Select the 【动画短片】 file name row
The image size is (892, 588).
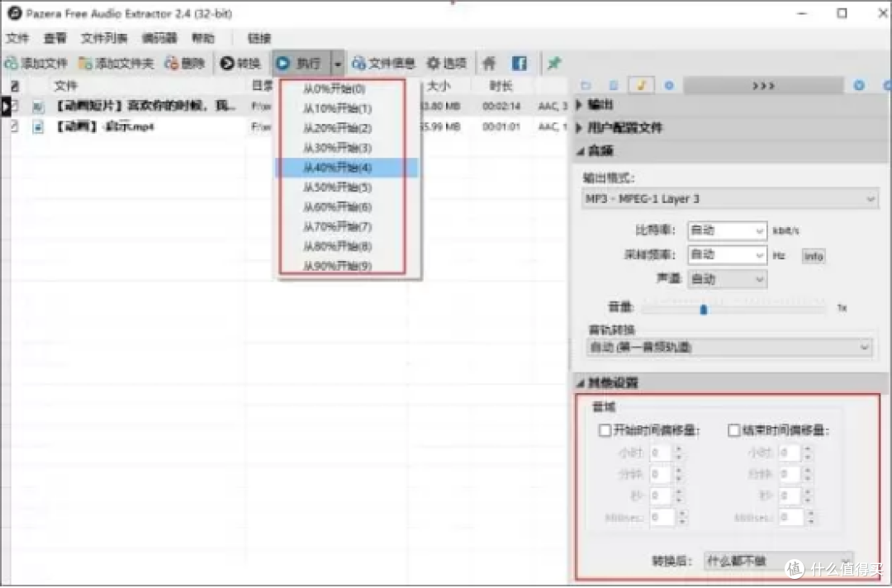tap(145, 106)
